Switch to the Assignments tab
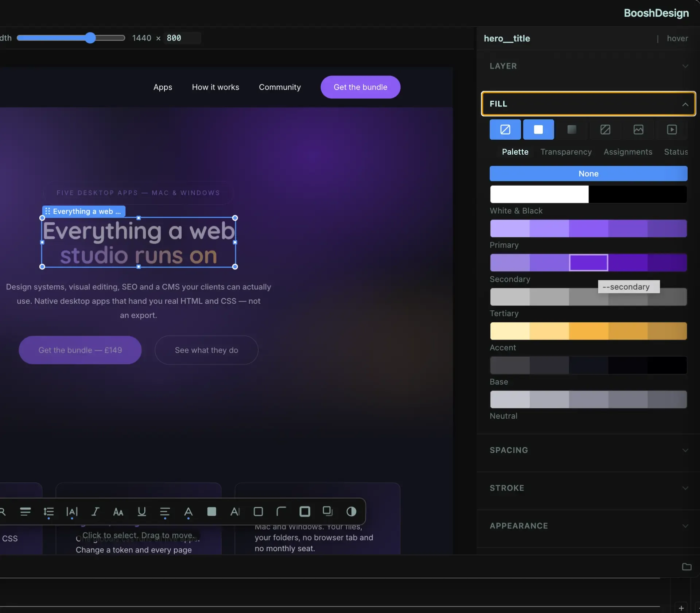 click(627, 152)
